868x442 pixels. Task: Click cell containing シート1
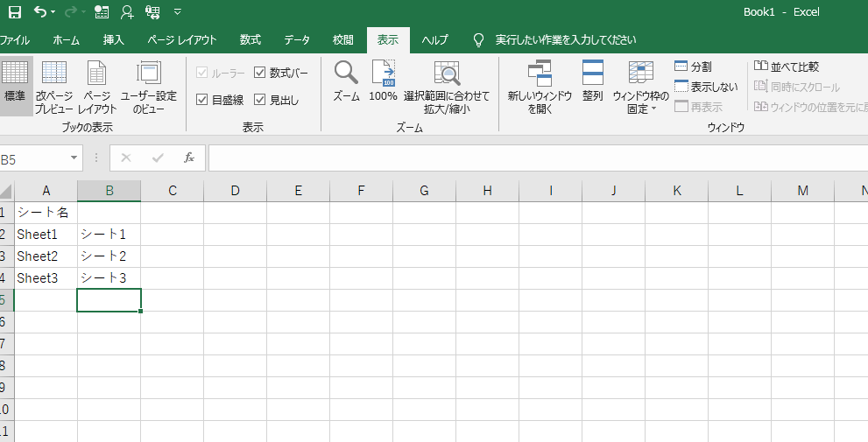point(109,235)
